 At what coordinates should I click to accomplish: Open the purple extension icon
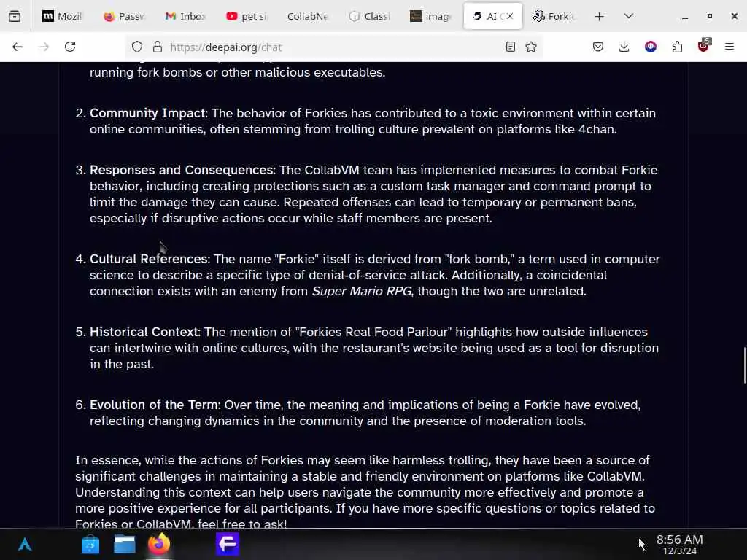[x=651, y=47]
